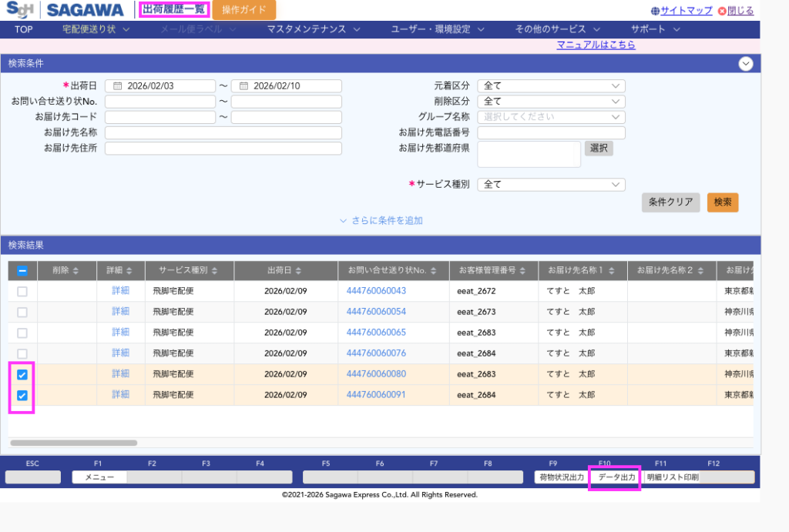The height and width of the screenshot is (532, 789).
Task: Sort by サービス種別 column sort icon
Action: 215,270
